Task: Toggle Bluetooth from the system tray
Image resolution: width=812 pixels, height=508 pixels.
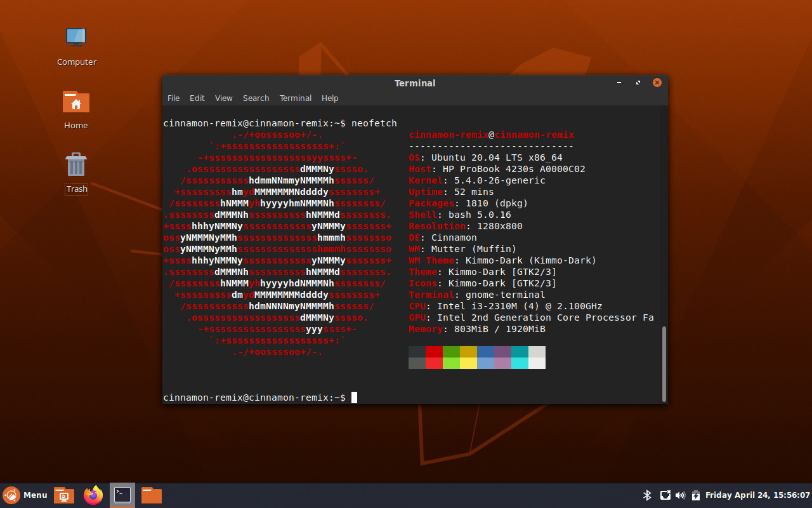Action: [x=648, y=495]
